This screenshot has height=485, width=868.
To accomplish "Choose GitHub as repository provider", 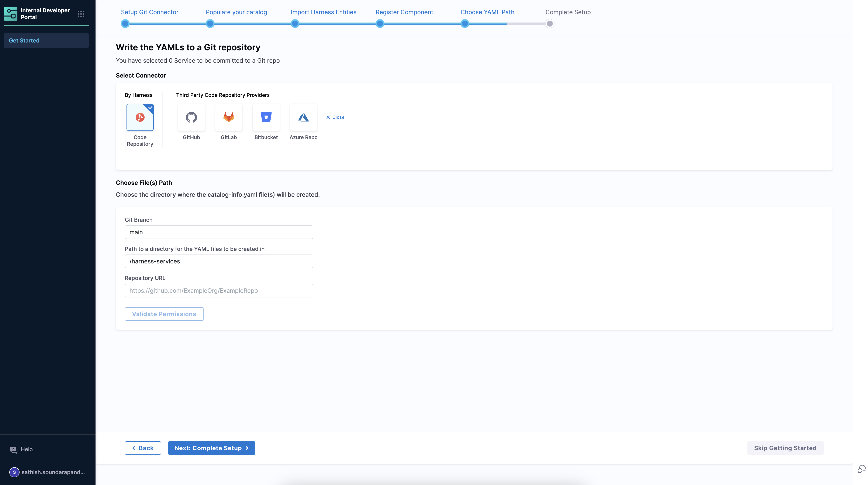I will click(191, 117).
